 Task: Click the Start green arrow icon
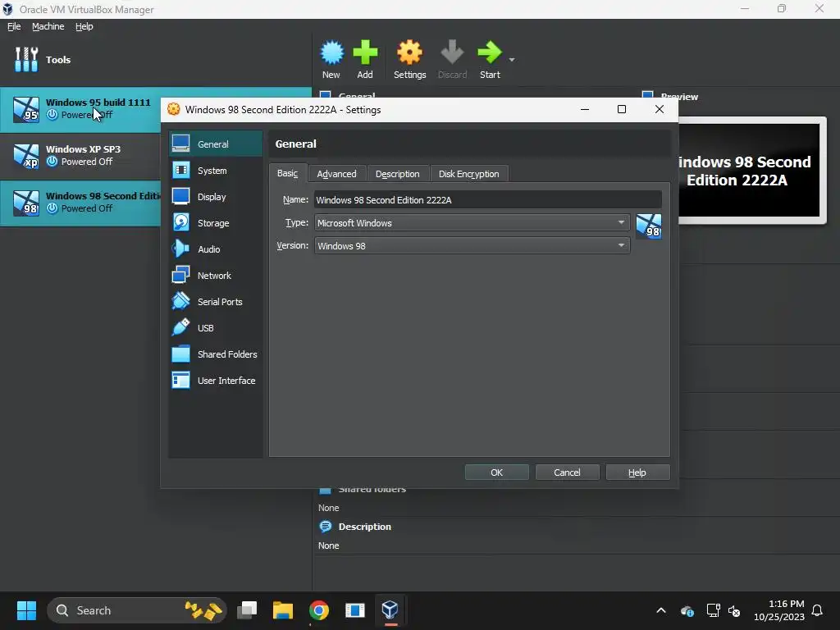490,52
